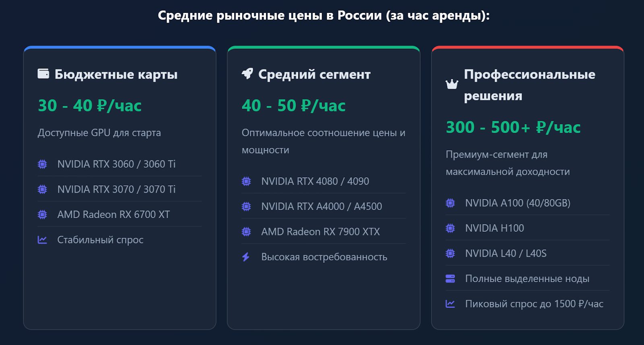Click the 300 - 500+ ₽/час price

(x=513, y=127)
